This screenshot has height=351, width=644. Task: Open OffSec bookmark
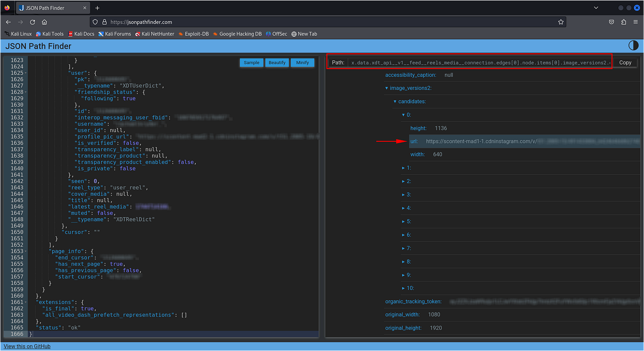[276, 34]
